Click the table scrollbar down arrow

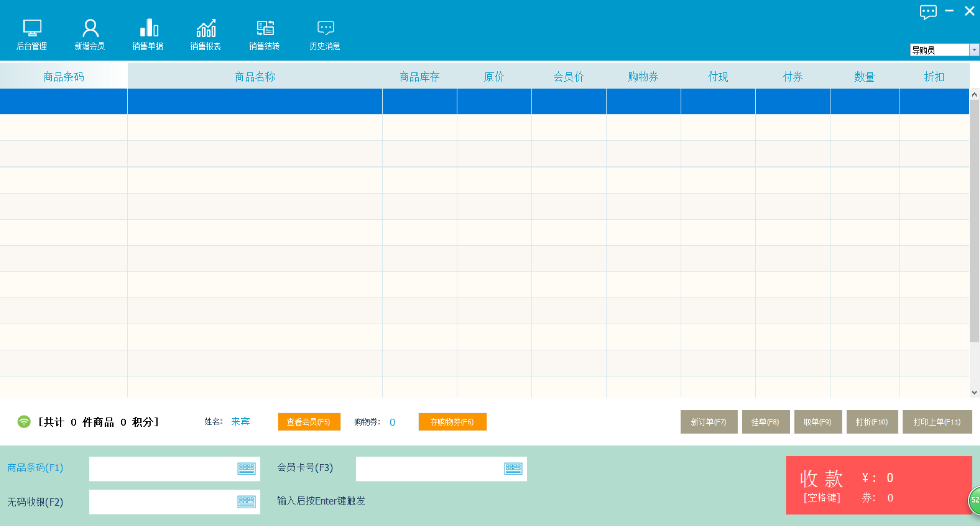tap(974, 392)
